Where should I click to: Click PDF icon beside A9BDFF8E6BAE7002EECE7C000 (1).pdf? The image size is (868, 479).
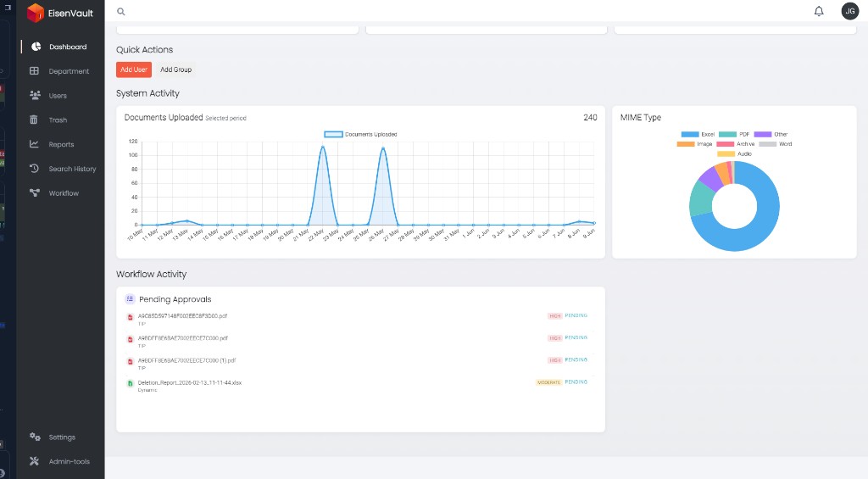pyautogui.click(x=131, y=362)
